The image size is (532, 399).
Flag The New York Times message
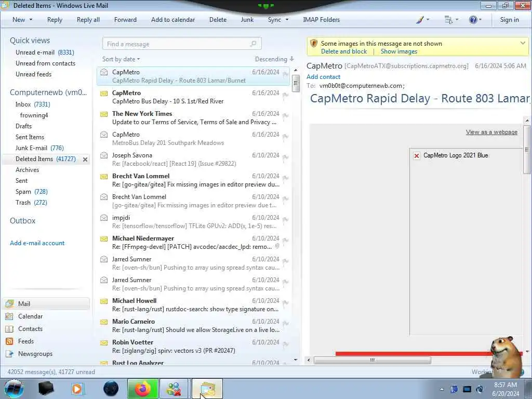[285, 115]
